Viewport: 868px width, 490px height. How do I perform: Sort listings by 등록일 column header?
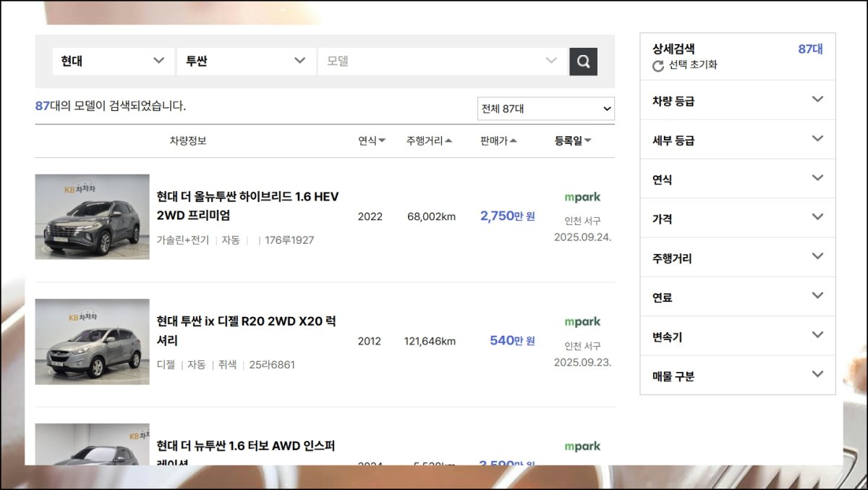coord(573,140)
